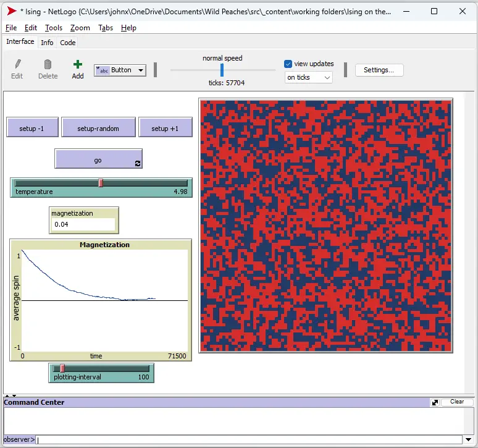
Task: Click the NetLogo red arrow logo
Action: coord(12,11)
